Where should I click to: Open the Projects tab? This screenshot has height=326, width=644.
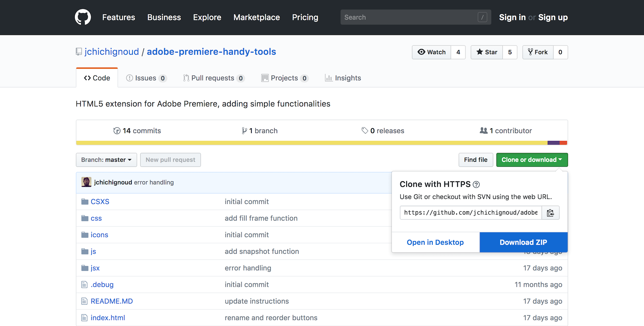285,78
